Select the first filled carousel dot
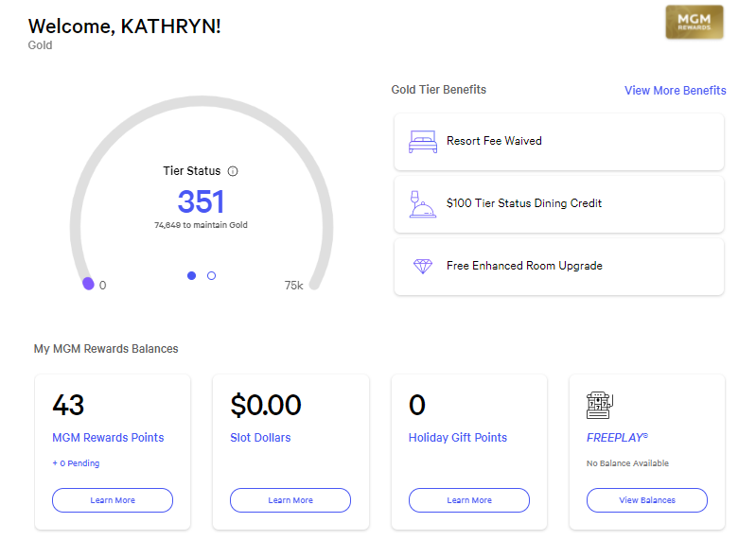This screenshot has width=756, height=540. [191, 275]
